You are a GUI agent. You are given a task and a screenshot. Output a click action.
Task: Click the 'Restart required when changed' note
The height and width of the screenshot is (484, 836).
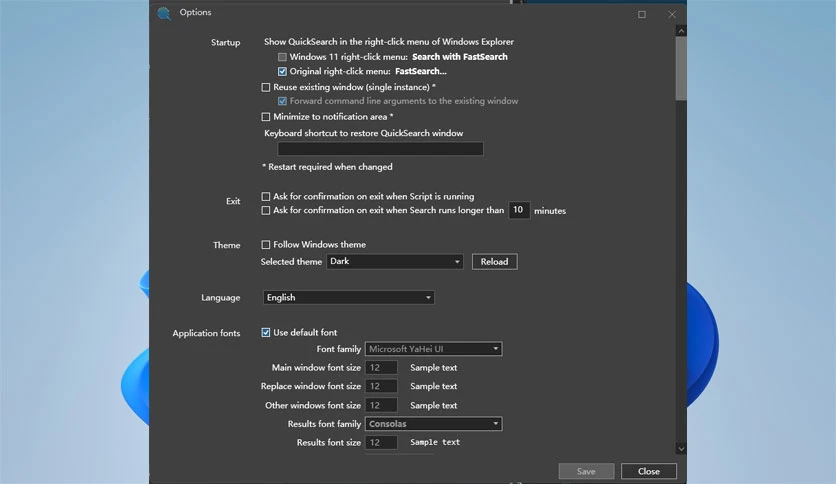click(327, 167)
